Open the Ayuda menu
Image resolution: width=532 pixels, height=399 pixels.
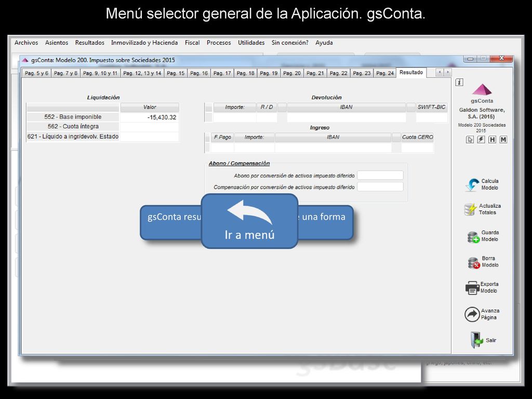(x=324, y=43)
